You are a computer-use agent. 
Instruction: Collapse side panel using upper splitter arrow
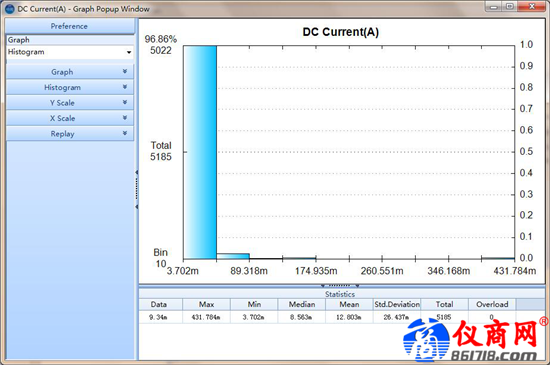click(136, 172)
